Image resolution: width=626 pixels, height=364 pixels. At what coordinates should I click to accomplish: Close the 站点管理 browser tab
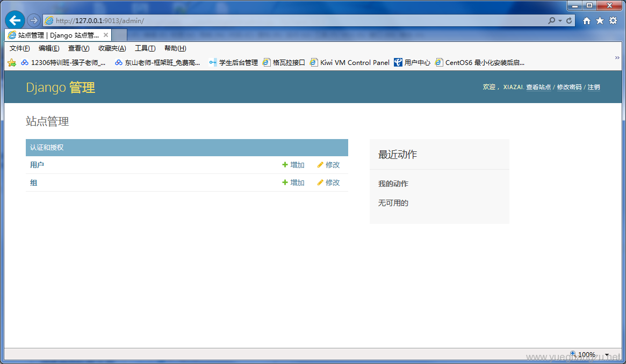[x=106, y=35]
